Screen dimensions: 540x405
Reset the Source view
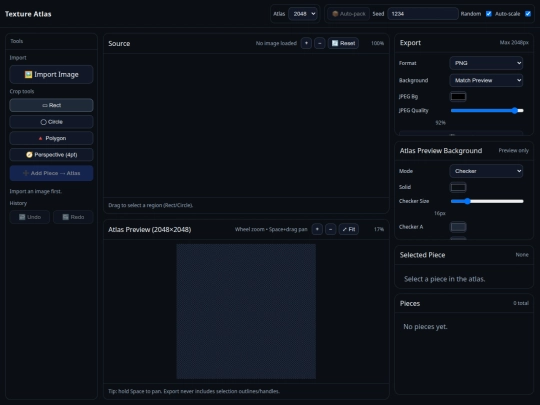tap(343, 43)
